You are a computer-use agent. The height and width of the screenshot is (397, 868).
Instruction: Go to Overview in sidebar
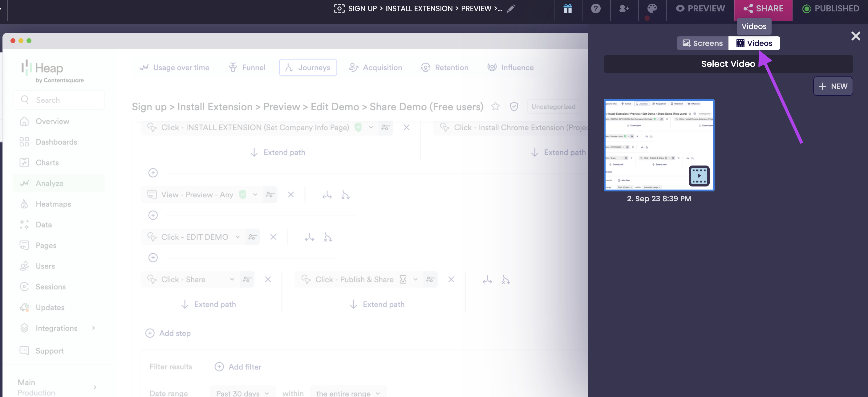coord(59,121)
